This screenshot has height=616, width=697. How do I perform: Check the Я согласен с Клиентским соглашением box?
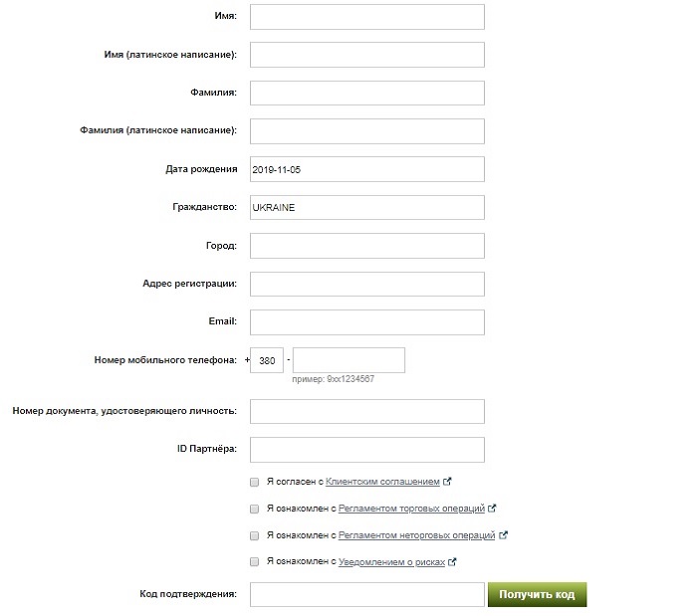coord(254,482)
